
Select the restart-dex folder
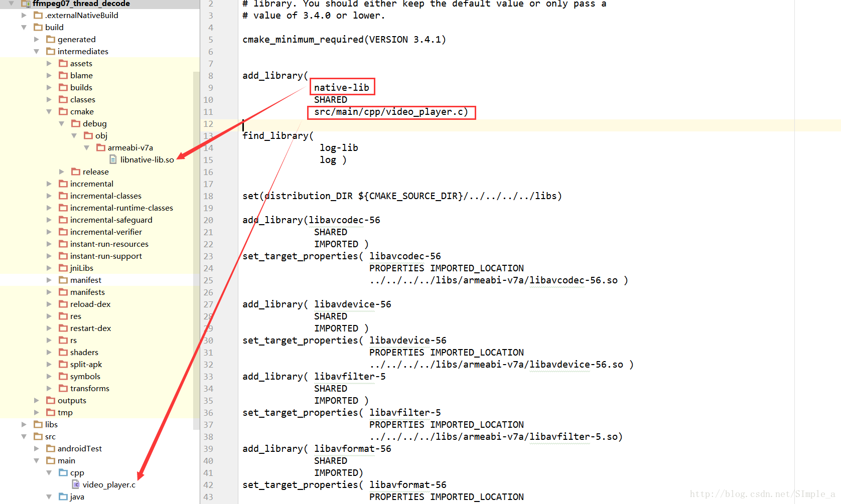click(x=90, y=328)
